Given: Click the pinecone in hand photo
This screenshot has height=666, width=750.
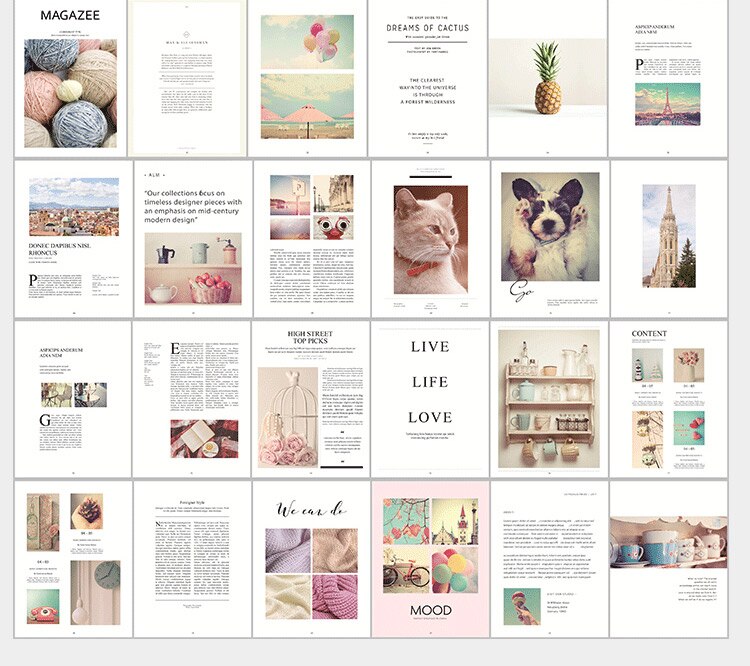Looking at the screenshot, I should tap(87, 511).
